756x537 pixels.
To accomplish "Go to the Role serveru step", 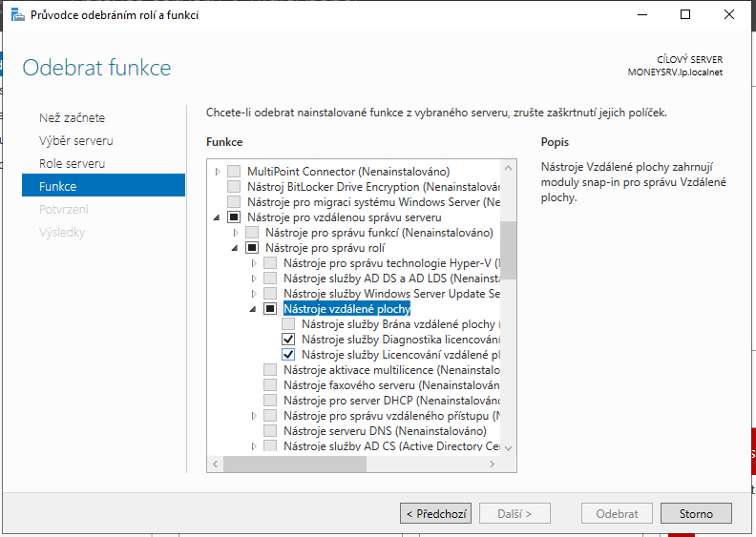I will (x=72, y=163).
